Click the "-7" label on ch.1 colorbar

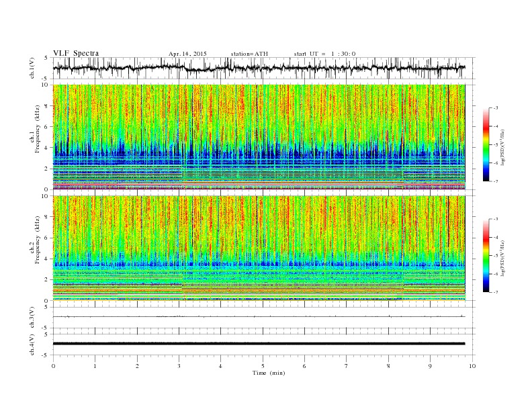496,181
